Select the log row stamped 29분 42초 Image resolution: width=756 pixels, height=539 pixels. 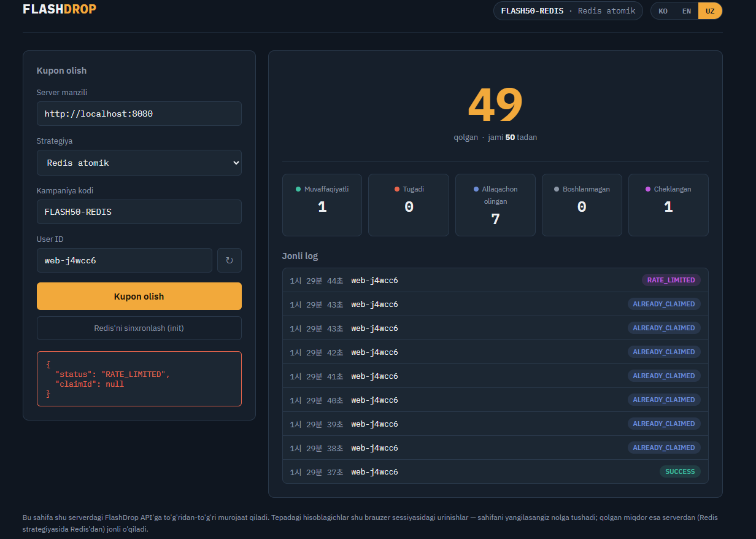click(495, 352)
